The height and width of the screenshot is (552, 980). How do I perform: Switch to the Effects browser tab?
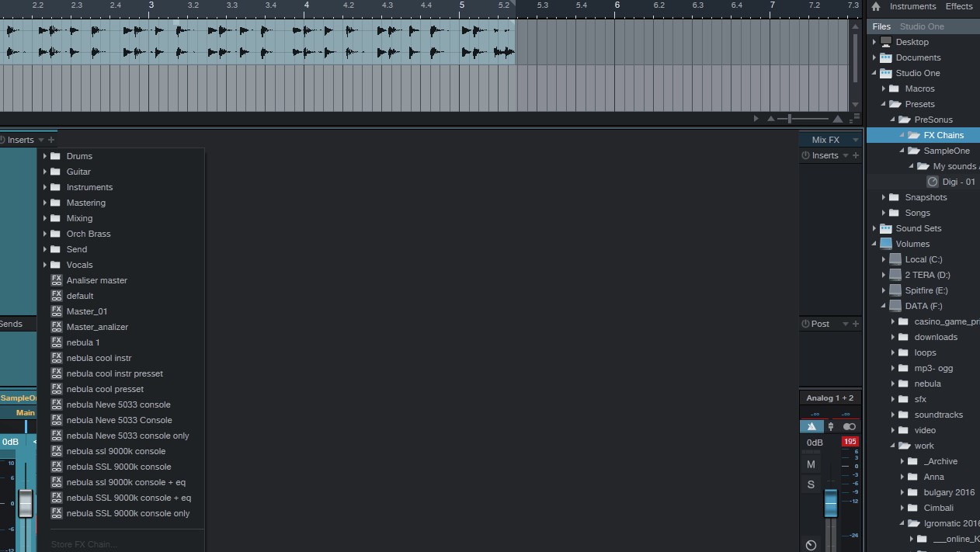(x=958, y=6)
